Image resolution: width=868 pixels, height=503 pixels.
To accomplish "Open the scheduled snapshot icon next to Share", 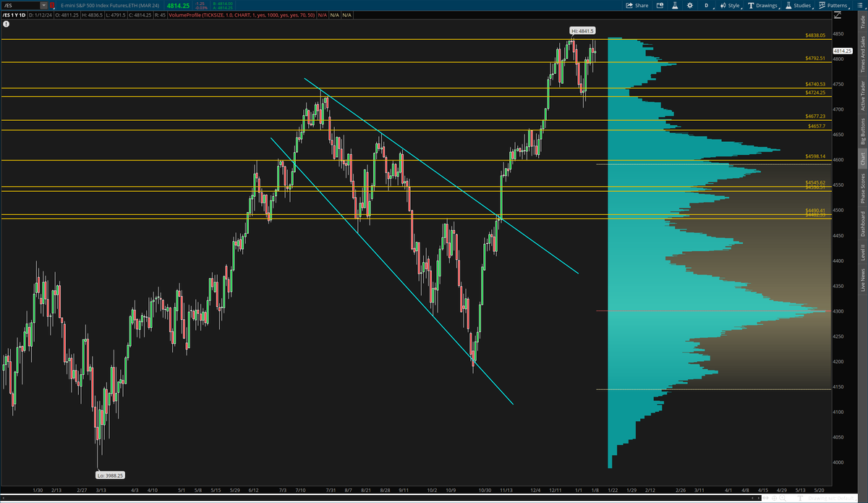I will (x=661, y=5).
